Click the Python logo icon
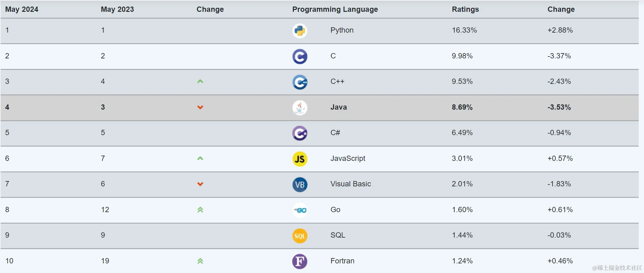The image size is (644, 273). click(300, 31)
